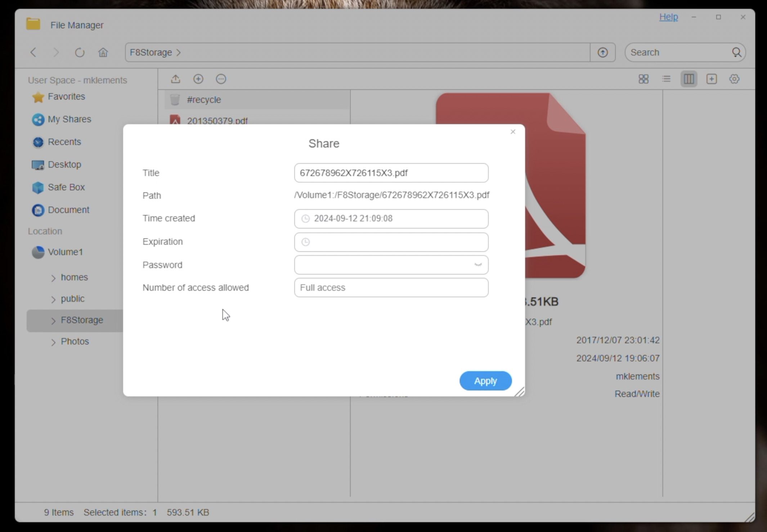The image size is (767, 532).
Task: Close the Share dialog
Action: tap(513, 132)
